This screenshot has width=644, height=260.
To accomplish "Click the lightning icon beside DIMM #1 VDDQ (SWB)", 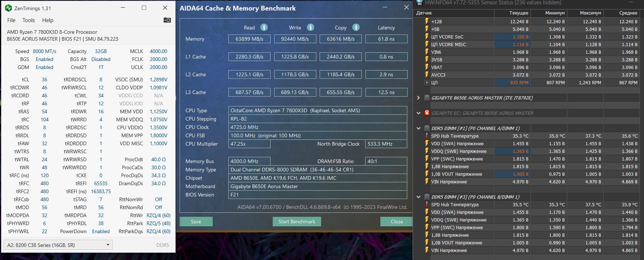I will (427, 151).
